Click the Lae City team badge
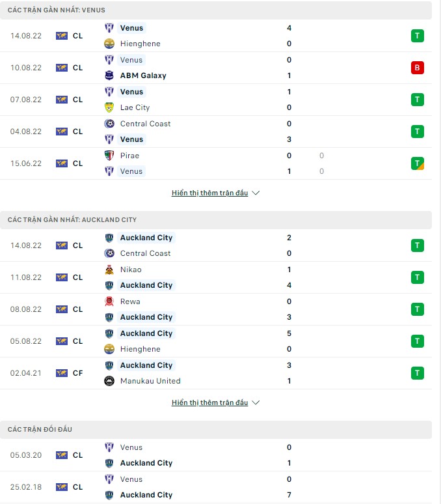The image size is (441, 504). point(109,107)
